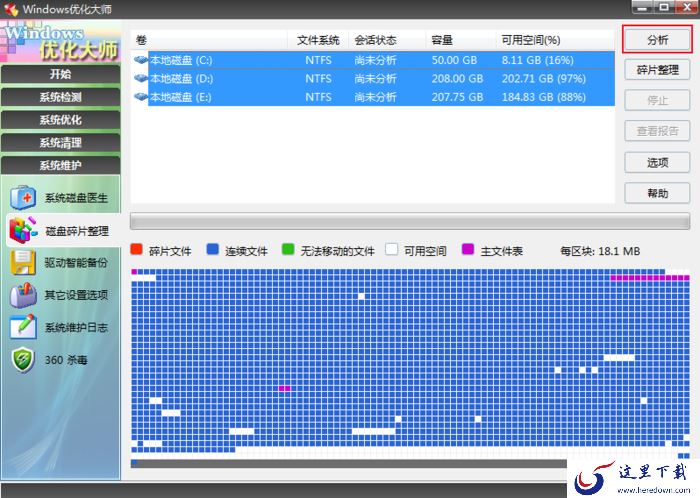Sort by the 卷 column header
Image resolution: width=700 pixels, height=498 pixels.
pos(209,40)
